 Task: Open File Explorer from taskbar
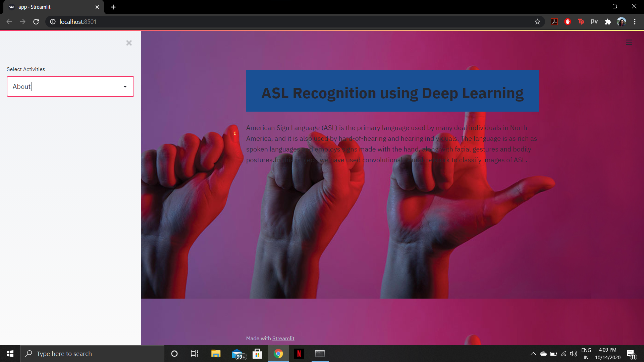pos(216,354)
